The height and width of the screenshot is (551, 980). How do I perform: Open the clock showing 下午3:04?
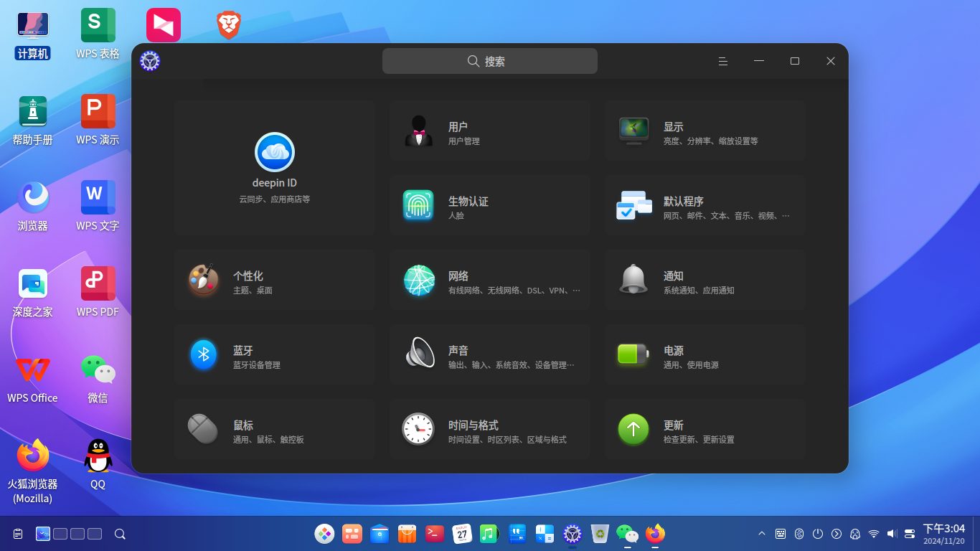[944, 534]
